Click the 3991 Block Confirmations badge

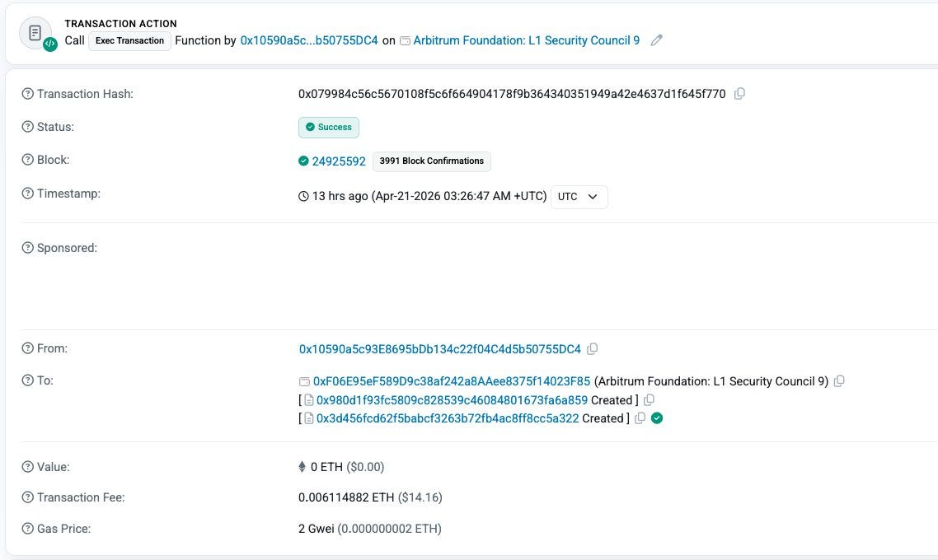[431, 161]
